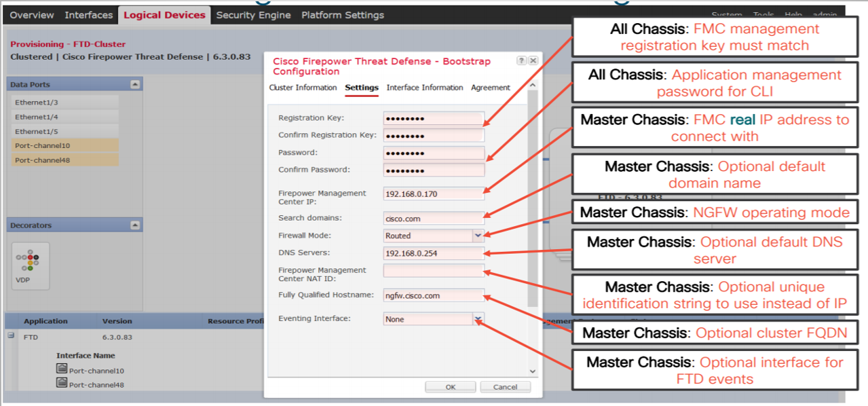Open the Agreement tab in dialog

491,88
